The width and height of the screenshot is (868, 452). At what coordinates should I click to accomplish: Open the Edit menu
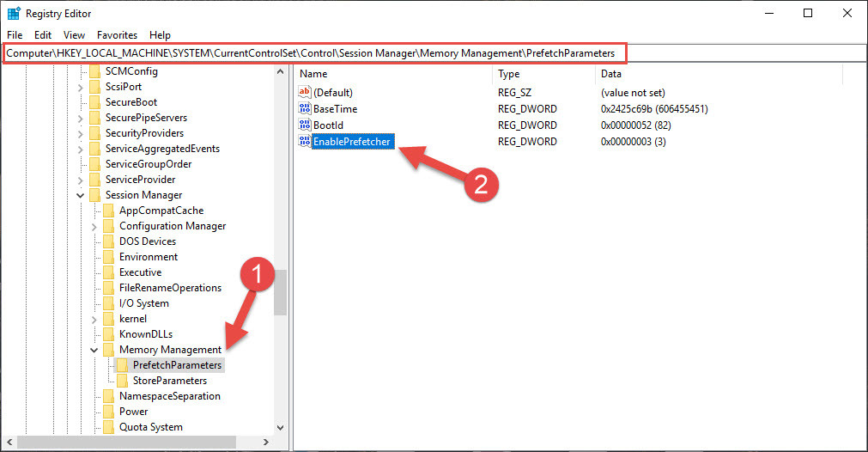[43, 35]
